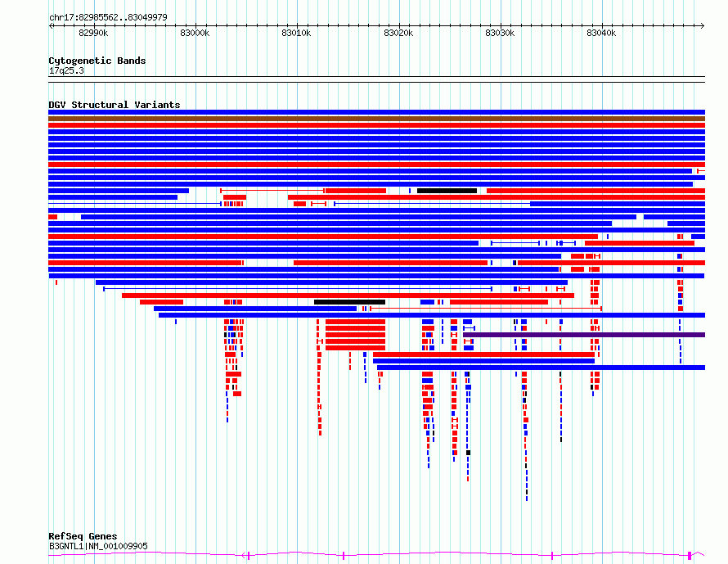Click the 83040k ruler position label
This screenshot has height=564, width=728.
coord(601,33)
